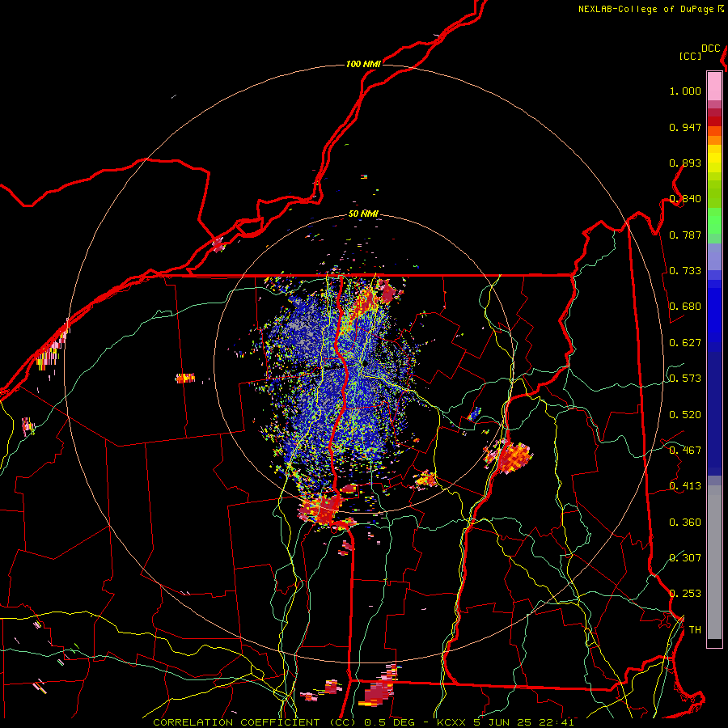Click the 100 NMI range ring label
The image size is (728, 728).
pos(363,64)
